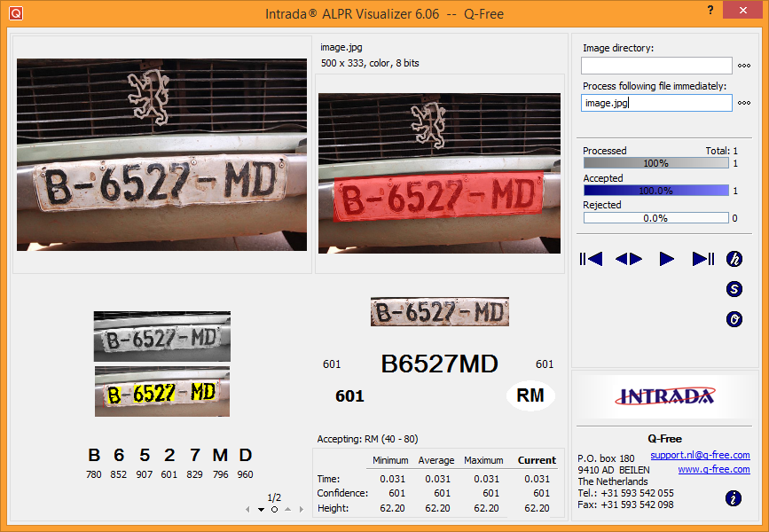Click the 'Confidence:' row label
This screenshot has width=769, height=532.
(342, 493)
